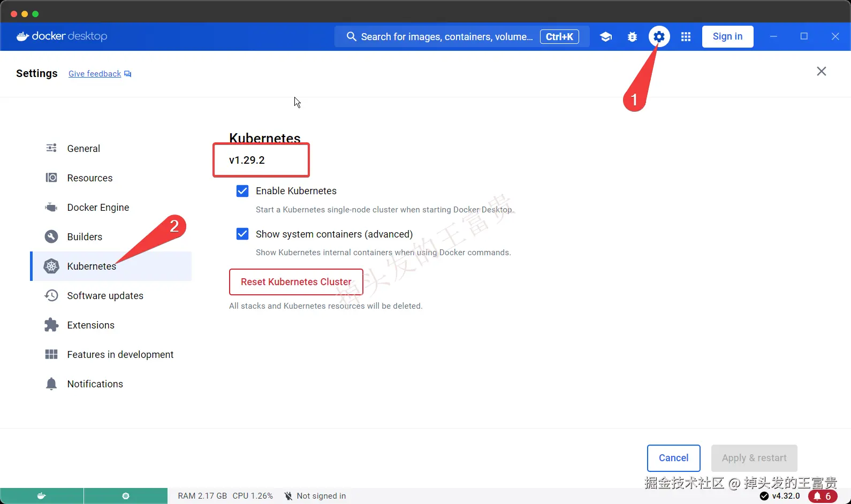The height and width of the screenshot is (504, 851).
Task: Click the Kubernetes page heading
Action: [x=264, y=138]
